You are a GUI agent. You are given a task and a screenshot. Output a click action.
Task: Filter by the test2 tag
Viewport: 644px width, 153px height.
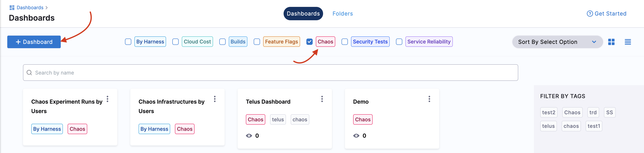click(x=548, y=112)
